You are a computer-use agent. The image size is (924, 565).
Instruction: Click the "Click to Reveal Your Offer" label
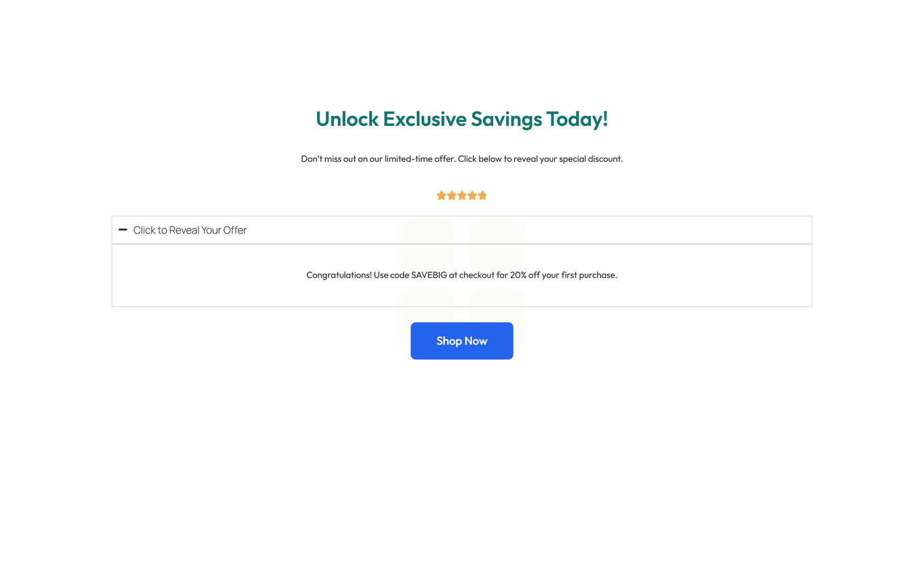[x=189, y=231]
